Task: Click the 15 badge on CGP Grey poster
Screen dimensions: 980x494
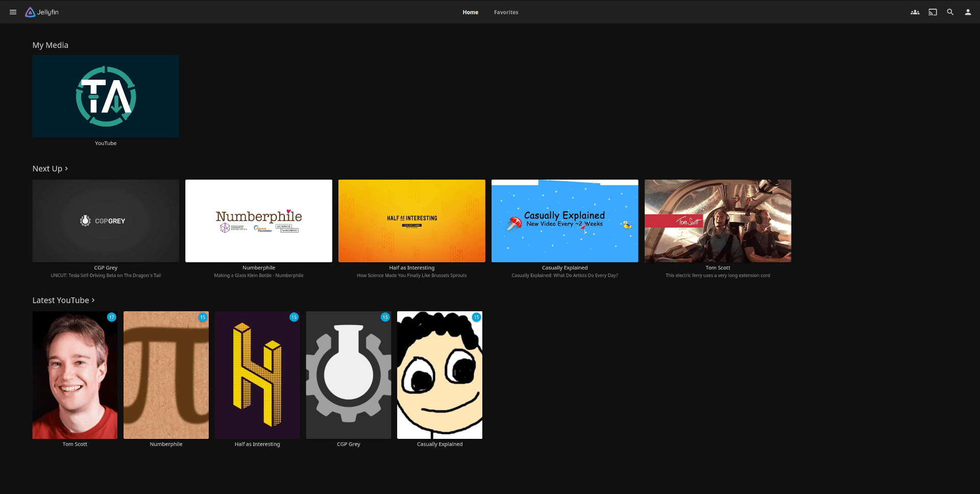Action: point(385,317)
